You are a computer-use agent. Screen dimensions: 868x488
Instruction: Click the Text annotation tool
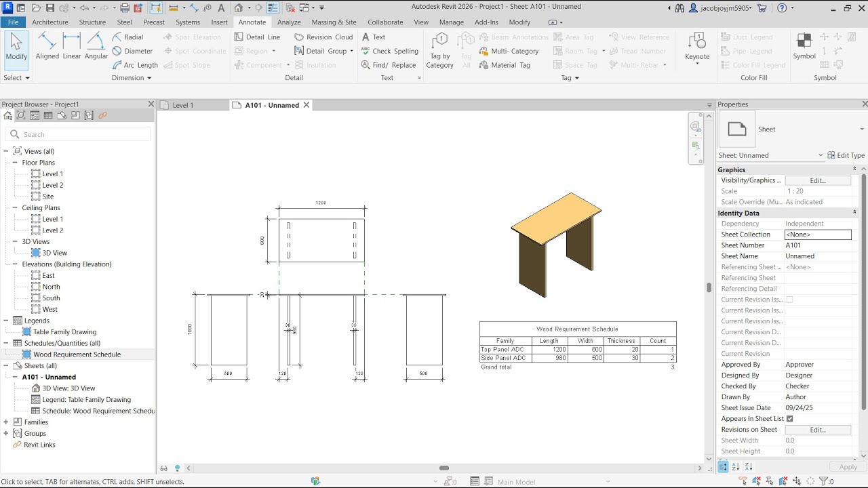tap(374, 37)
